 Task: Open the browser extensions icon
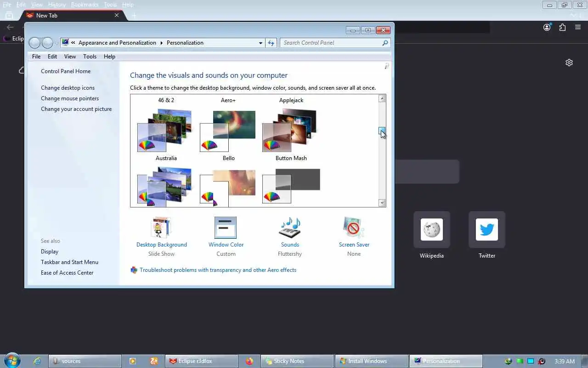click(x=562, y=27)
